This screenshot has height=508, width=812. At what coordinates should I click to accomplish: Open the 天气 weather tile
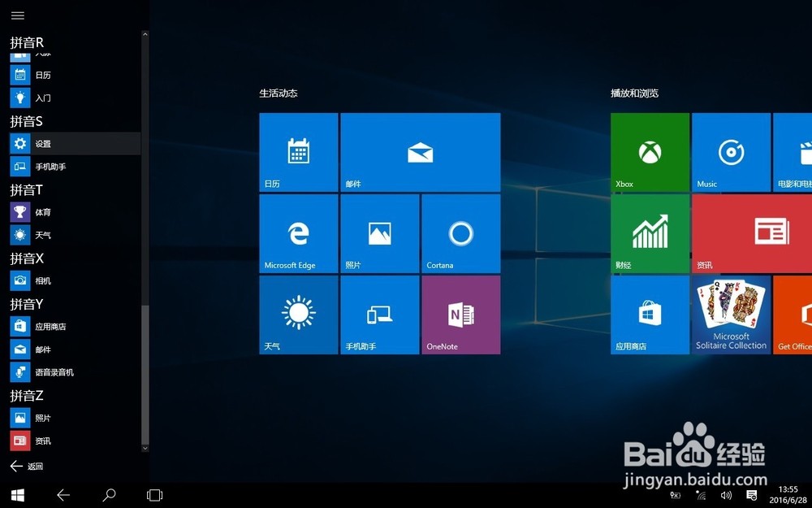[x=299, y=315]
